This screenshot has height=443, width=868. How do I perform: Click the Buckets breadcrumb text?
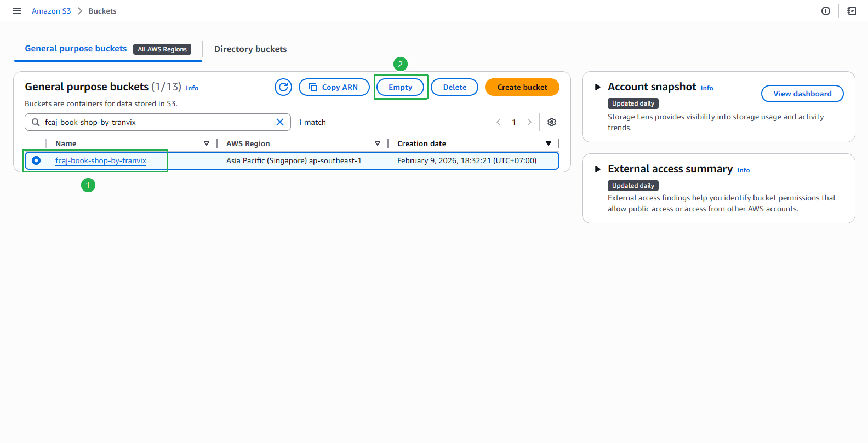pos(102,11)
